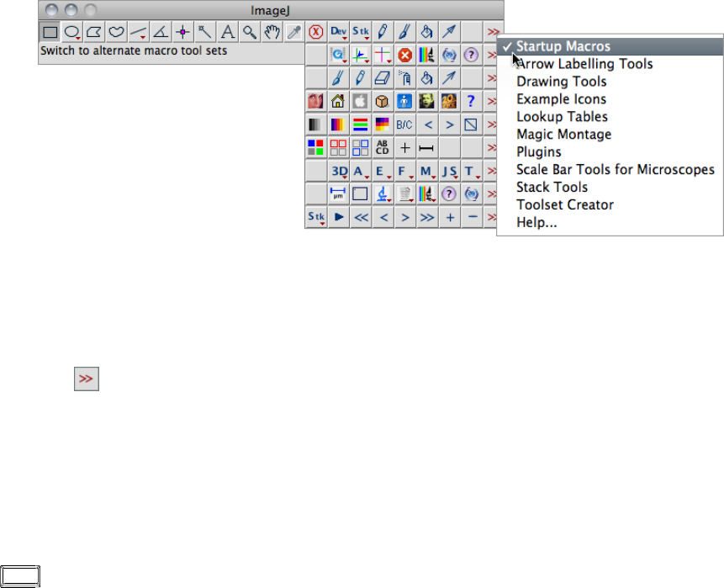Open the QuickTime icon dropdown

click(338, 56)
